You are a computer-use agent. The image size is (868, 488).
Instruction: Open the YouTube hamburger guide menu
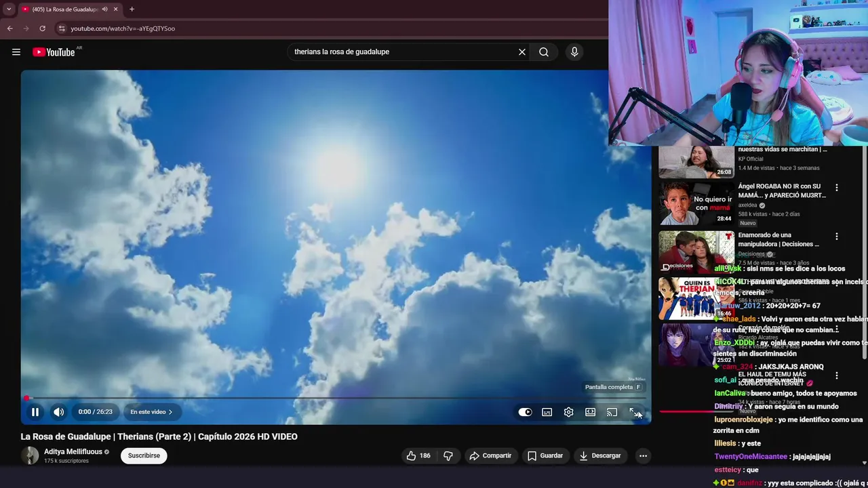click(x=16, y=52)
